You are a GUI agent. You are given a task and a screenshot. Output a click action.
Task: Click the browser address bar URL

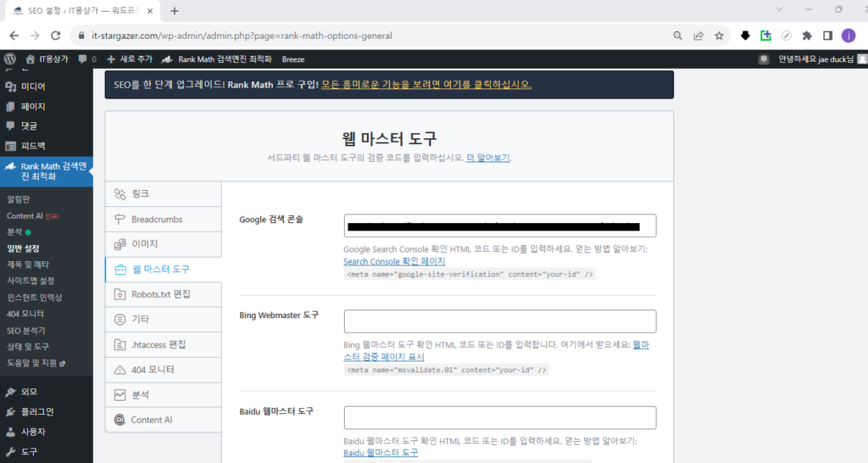pos(242,36)
